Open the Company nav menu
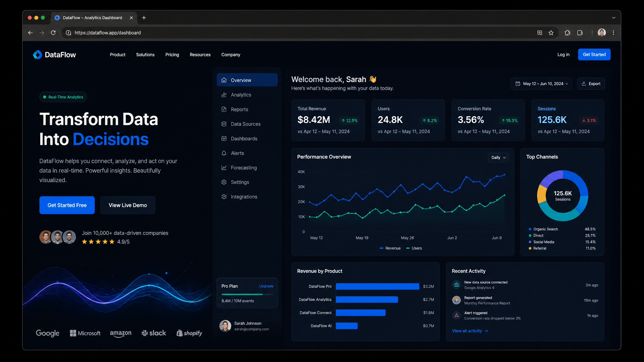Screen dimensions: 644x362 pyautogui.click(x=231, y=55)
